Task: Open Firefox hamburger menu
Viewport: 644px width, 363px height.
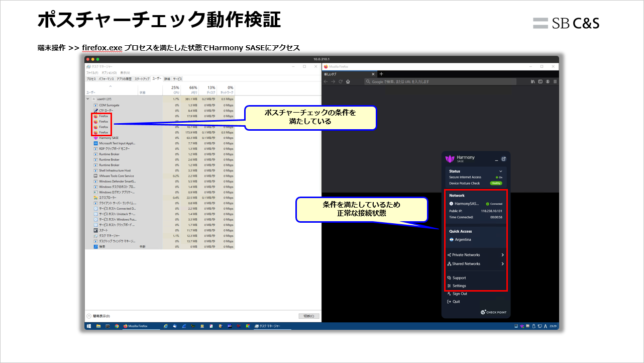Action: [x=555, y=81]
